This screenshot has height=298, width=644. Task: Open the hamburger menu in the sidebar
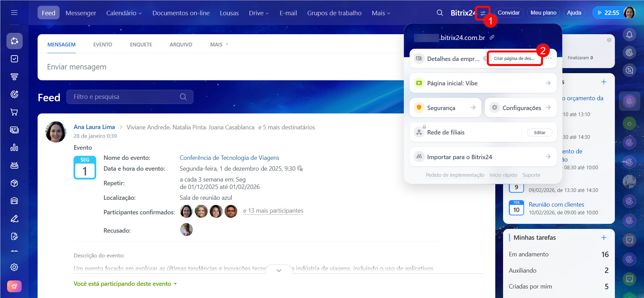point(14,13)
